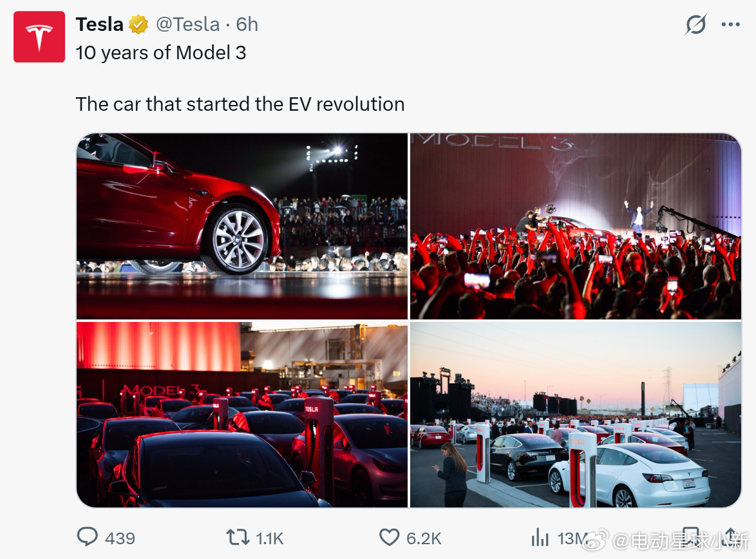Click the reply speech bubble icon

pyautogui.click(x=88, y=537)
